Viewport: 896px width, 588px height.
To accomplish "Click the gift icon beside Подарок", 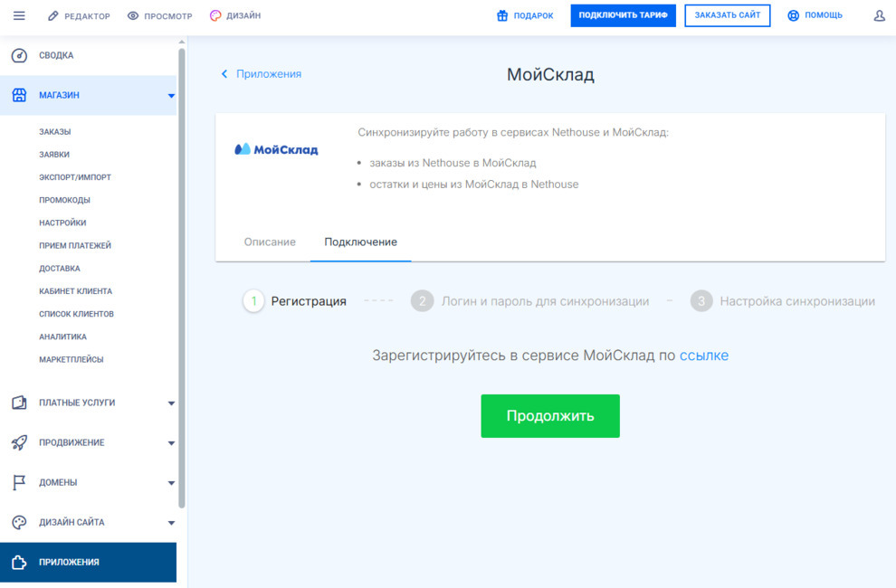I will tap(501, 15).
